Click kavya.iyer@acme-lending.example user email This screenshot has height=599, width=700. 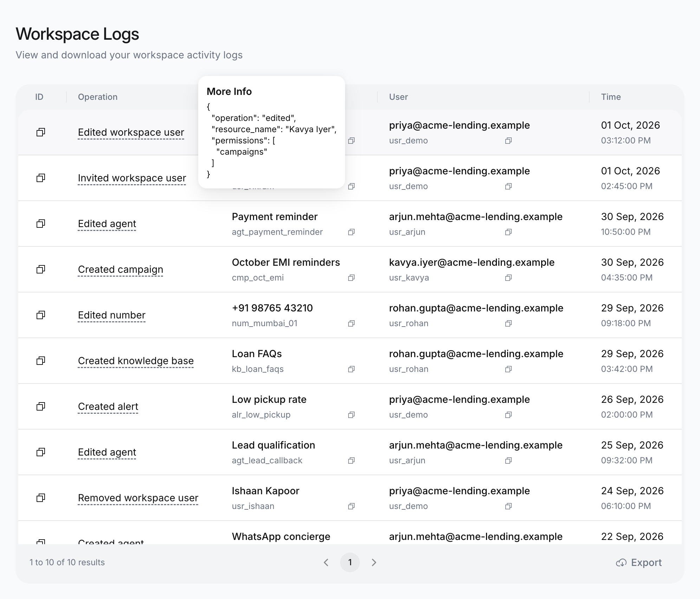click(x=472, y=262)
